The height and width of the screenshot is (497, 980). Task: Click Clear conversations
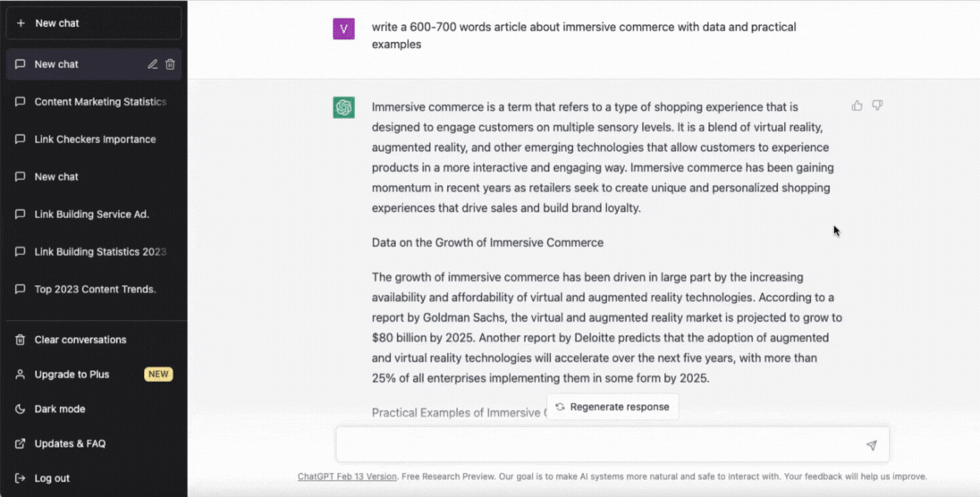click(80, 340)
